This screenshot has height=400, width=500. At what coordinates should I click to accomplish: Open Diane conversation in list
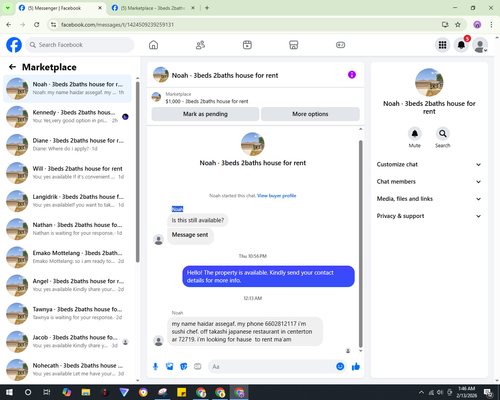coord(68,145)
